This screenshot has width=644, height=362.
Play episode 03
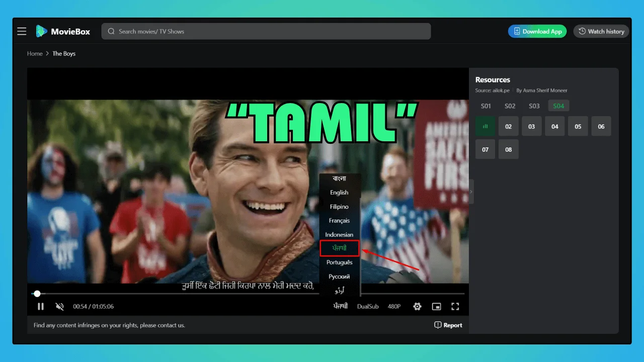[x=532, y=126]
